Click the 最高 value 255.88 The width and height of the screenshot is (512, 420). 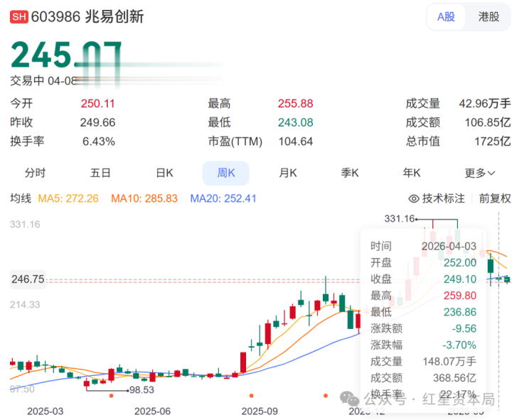296,104
